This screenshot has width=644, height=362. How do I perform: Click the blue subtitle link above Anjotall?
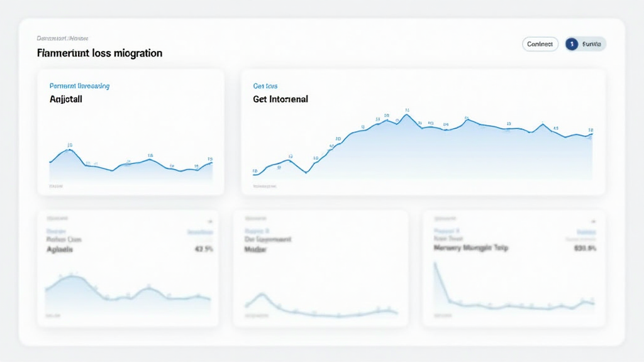tap(79, 85)
